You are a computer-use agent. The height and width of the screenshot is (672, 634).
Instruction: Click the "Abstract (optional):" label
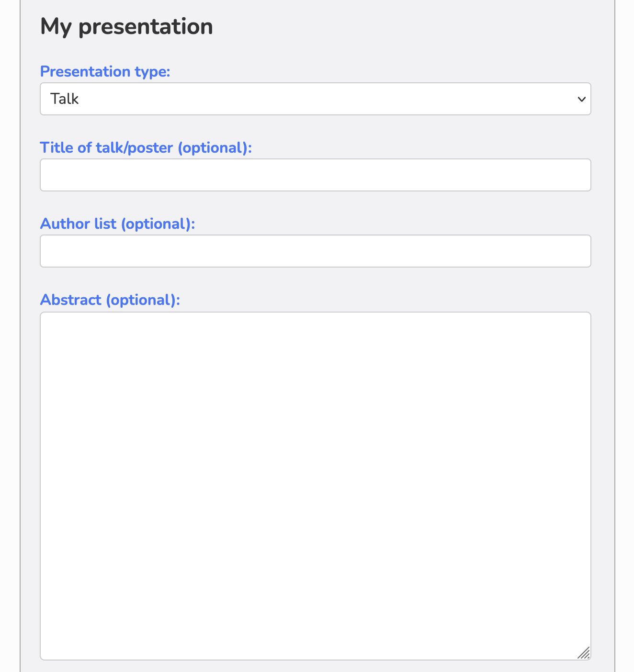click(x=110, y=300)
